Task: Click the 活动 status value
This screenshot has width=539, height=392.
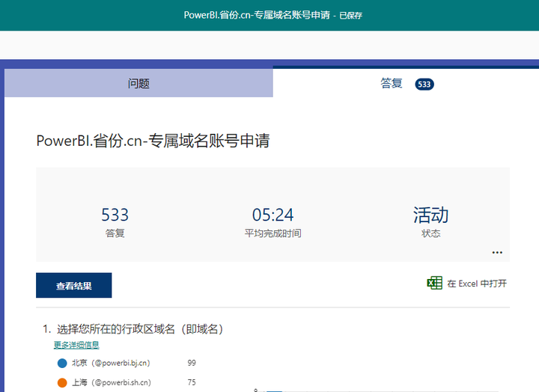Action: 430,215
